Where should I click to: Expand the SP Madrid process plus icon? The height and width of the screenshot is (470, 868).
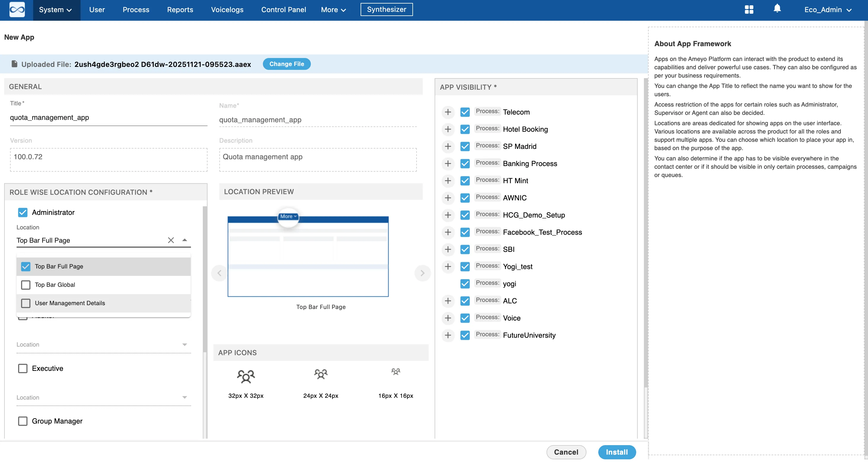[x=448, y=146]
